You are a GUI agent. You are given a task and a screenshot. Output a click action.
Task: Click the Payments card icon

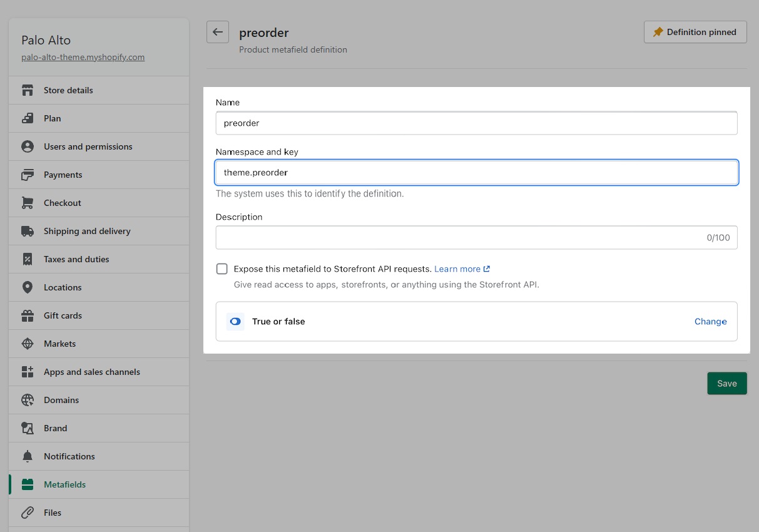(27, 175)
